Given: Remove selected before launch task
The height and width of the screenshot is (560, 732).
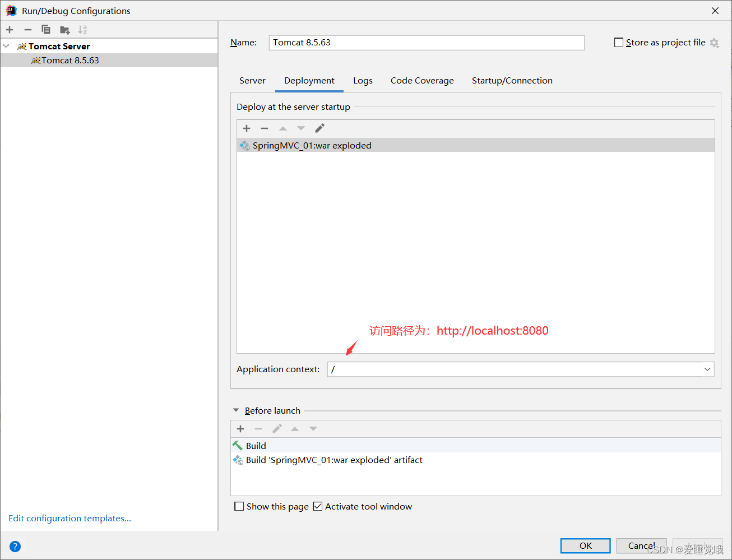Looking at the screenshot, I should 258,429.
